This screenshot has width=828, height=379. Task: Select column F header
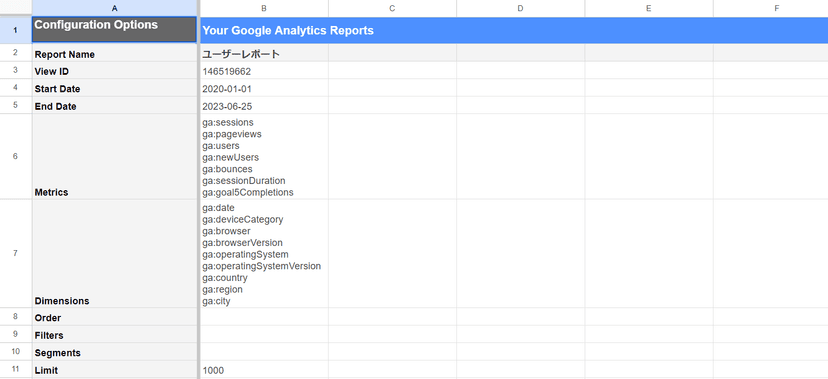pos(771,8)
